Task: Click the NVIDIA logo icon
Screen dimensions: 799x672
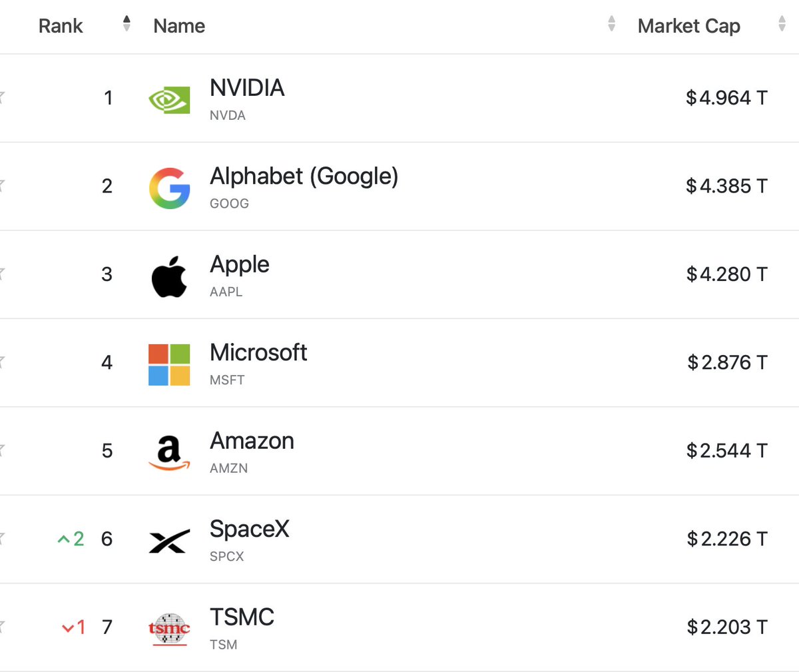Action: (169, 101)
